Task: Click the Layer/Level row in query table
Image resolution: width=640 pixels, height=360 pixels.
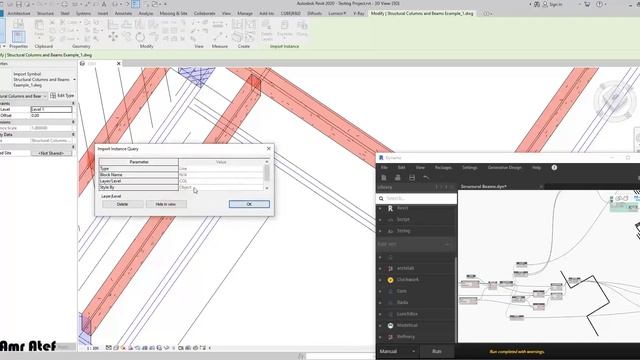Action: click(182, 181)
